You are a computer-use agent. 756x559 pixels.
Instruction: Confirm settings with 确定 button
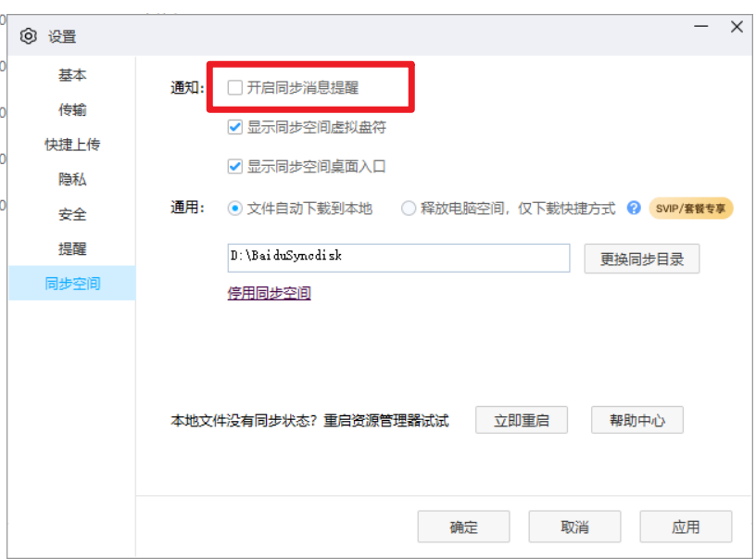pos(463,527)
